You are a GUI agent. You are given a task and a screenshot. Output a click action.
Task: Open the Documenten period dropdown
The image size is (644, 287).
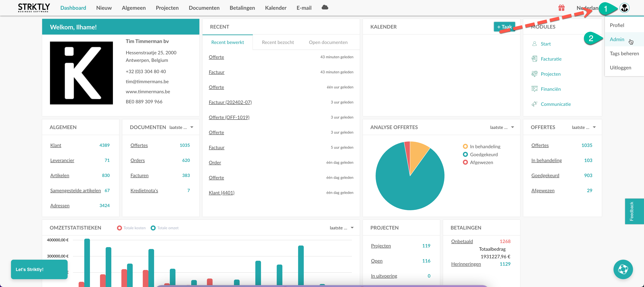(x=181, y=127)
